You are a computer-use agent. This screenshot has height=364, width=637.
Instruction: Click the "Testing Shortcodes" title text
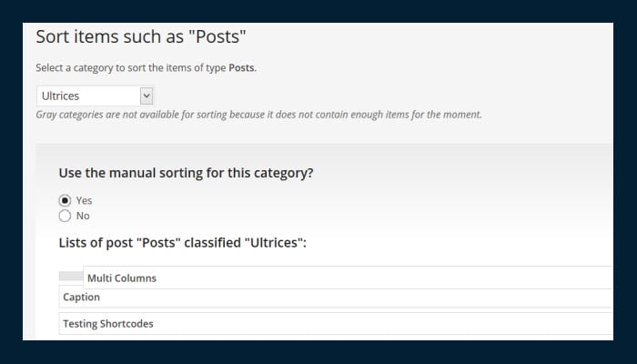tap(108, 323)
